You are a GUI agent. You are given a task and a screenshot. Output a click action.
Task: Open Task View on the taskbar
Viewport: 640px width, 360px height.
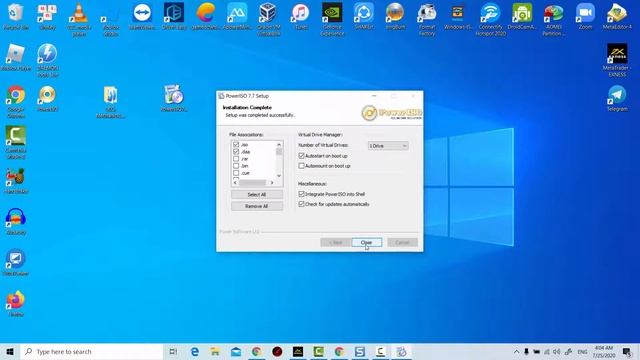[173, 351]
